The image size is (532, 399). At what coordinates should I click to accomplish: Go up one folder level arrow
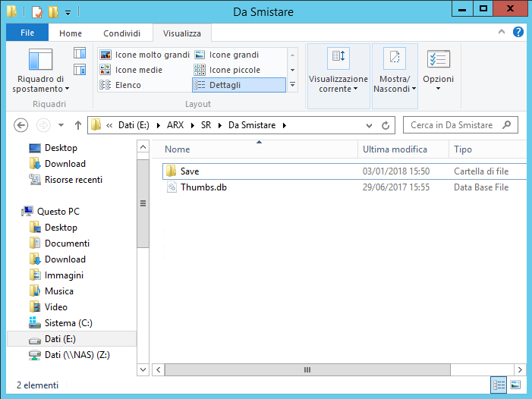click(77, 125)
